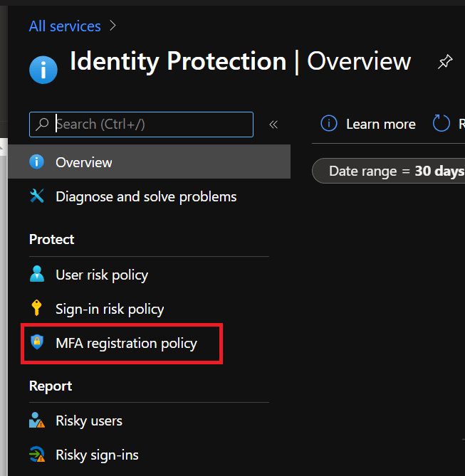Click the All services breadcrumb link

[65, 26]
